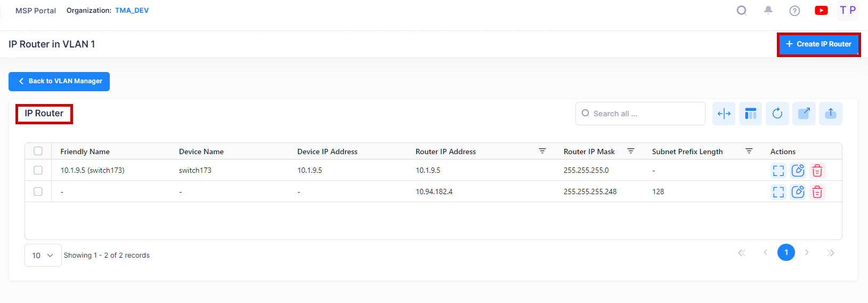Open the notifications bell
Image resolution: width=868 pixels, height=303 pixels.
pos(768,10)
